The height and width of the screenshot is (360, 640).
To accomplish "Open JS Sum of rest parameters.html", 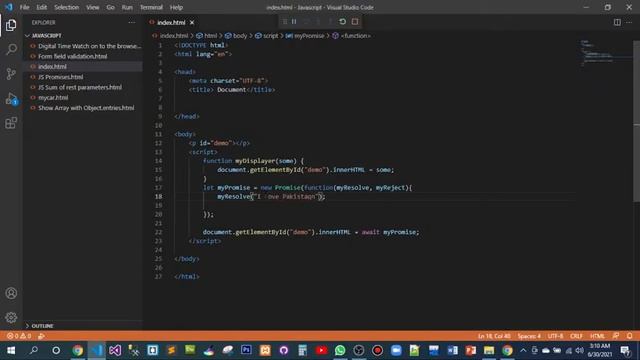I will coord(80,87).
